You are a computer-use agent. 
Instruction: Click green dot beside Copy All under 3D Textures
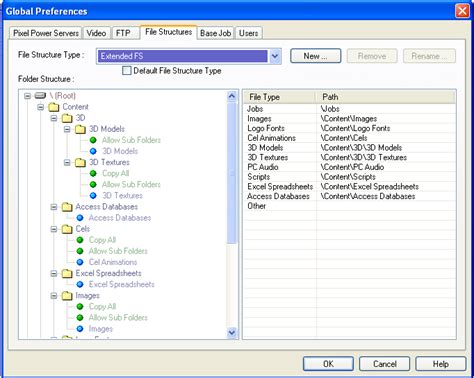(93, 173)
